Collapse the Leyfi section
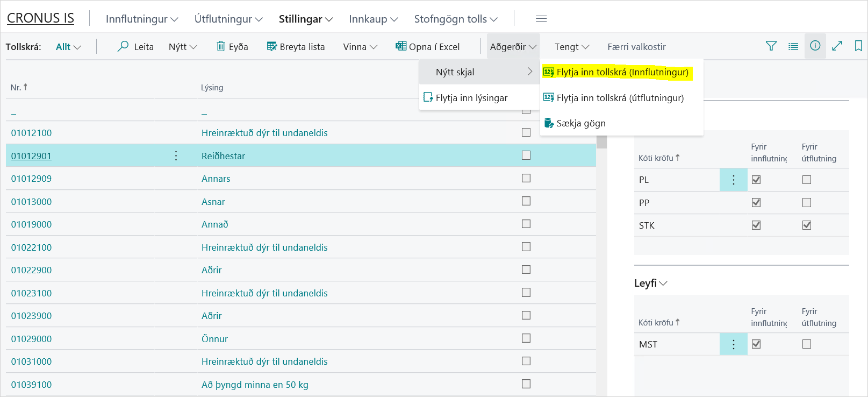The image size is (868, 397). click(x=650, y=283)
